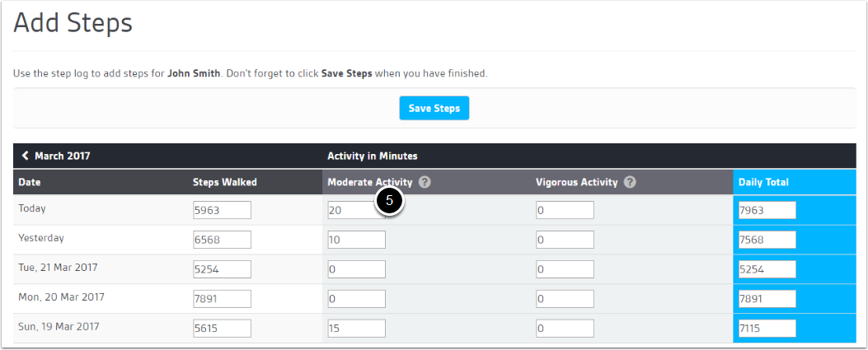This screenshot has height=350, width=868.
Task: Click Today's Steps Walked field
Action: coord(222,210)
